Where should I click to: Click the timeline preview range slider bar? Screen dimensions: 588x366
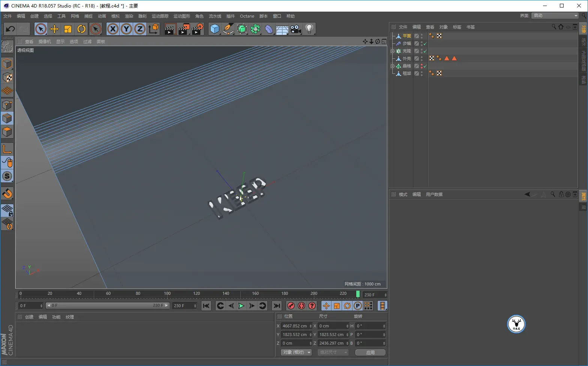point(108,306)
